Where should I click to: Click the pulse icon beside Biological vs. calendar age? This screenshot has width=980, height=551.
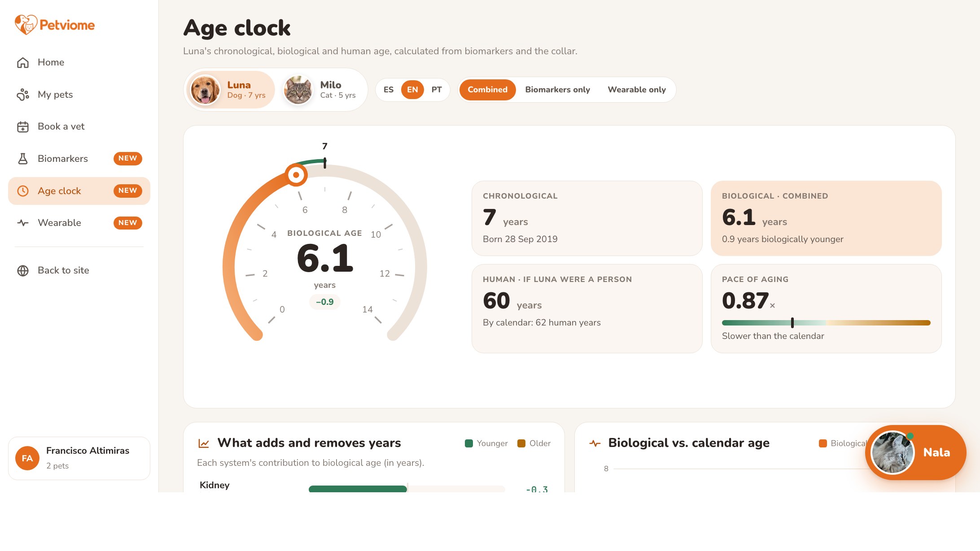pos(595,443)
